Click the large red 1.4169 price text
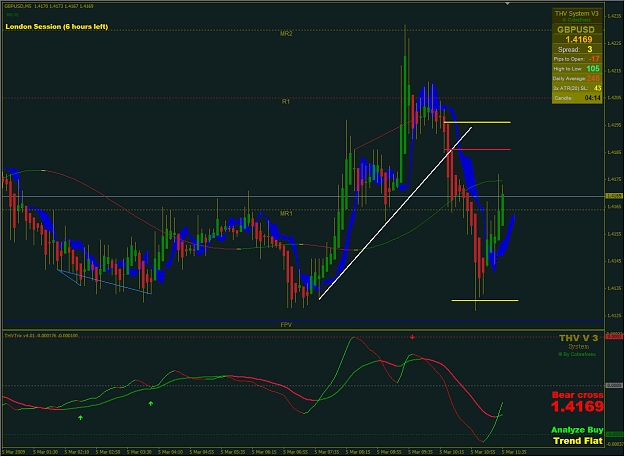 coord(578,407)
